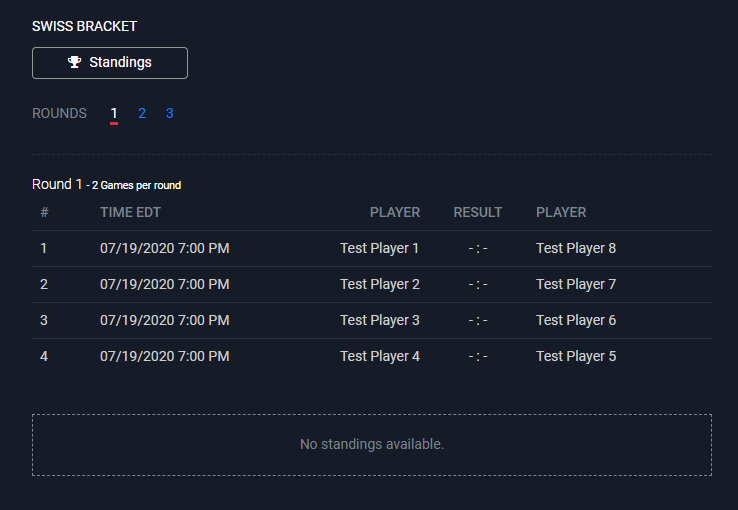Click the match 1 result score

[478, 248]
